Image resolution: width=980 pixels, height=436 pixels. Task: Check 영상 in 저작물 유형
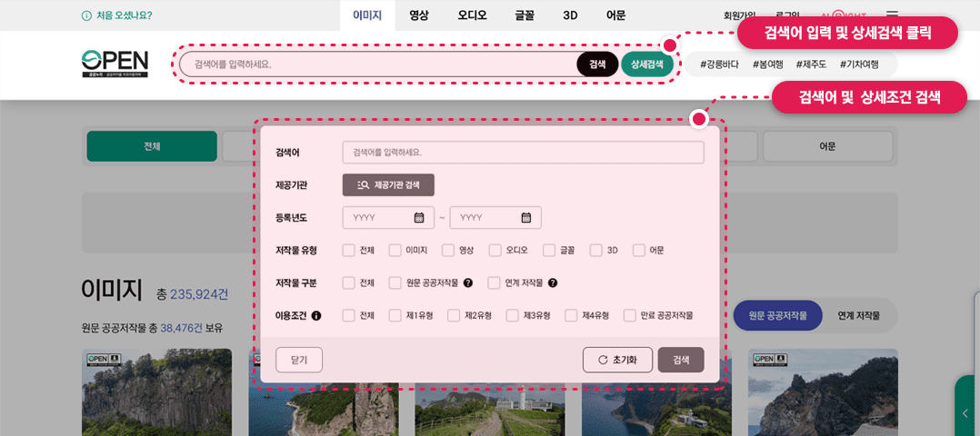point(448,251)
